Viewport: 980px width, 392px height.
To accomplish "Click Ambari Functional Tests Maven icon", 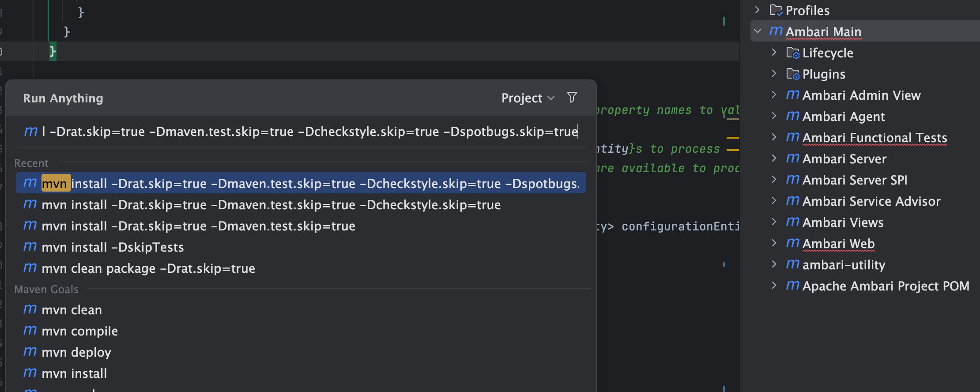I will (x=793, y=137).
